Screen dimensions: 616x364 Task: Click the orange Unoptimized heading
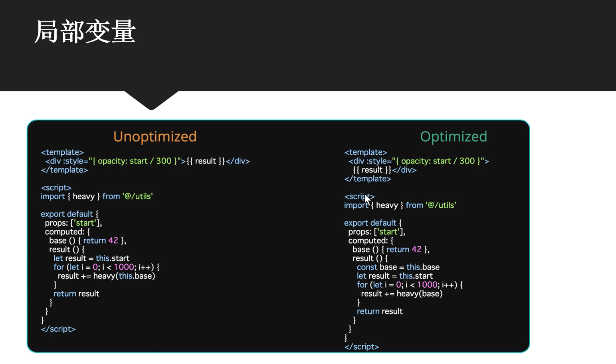point(155,137)
